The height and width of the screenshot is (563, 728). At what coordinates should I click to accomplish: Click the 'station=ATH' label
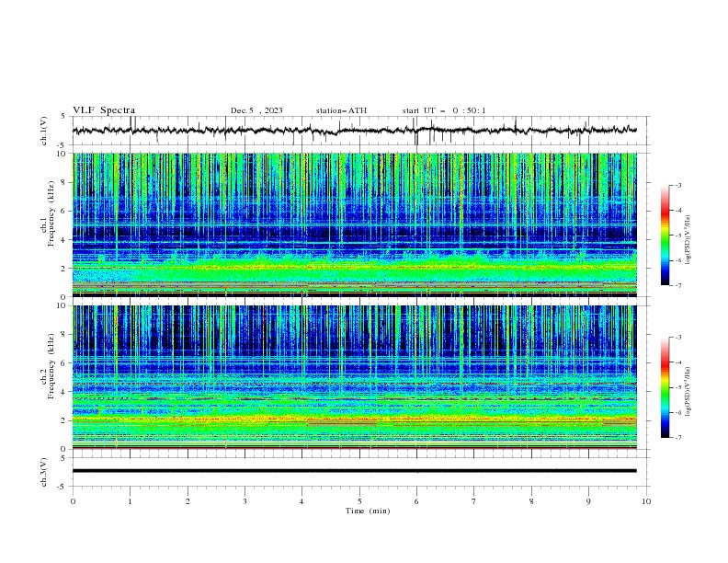click(x=341, y=110)
